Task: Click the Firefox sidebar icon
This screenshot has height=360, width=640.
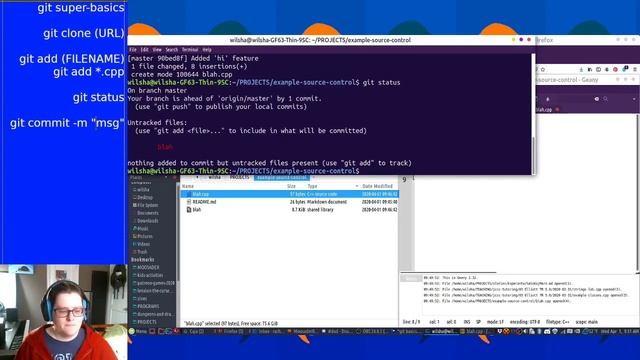Action: click(x=598, y=70)
